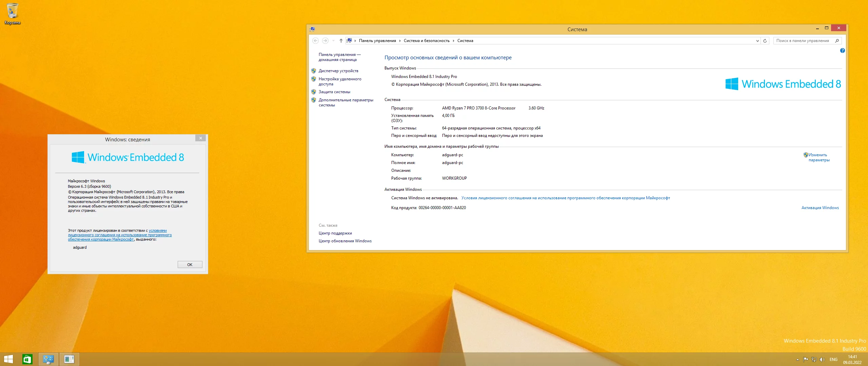Click the Активация Windows link

[x=820, y=208]
